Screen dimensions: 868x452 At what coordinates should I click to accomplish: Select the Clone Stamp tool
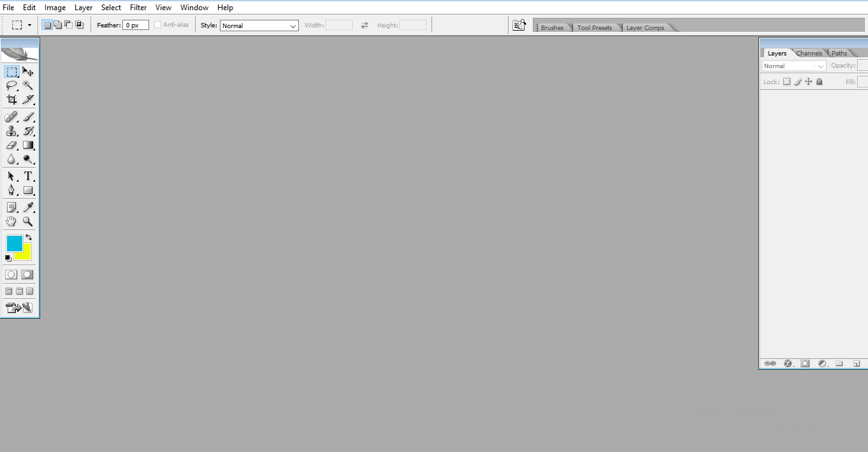12,131
